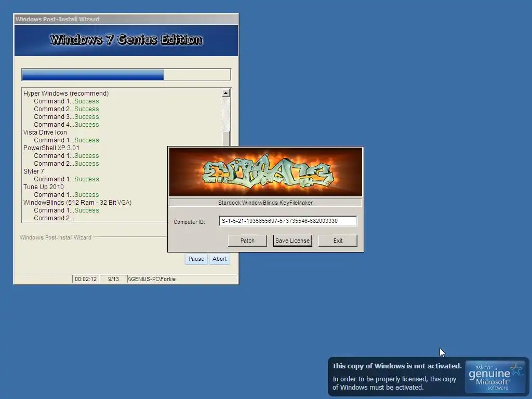
Task: Click the log list scrollbar thumb
Action: (x=226, y=139)
